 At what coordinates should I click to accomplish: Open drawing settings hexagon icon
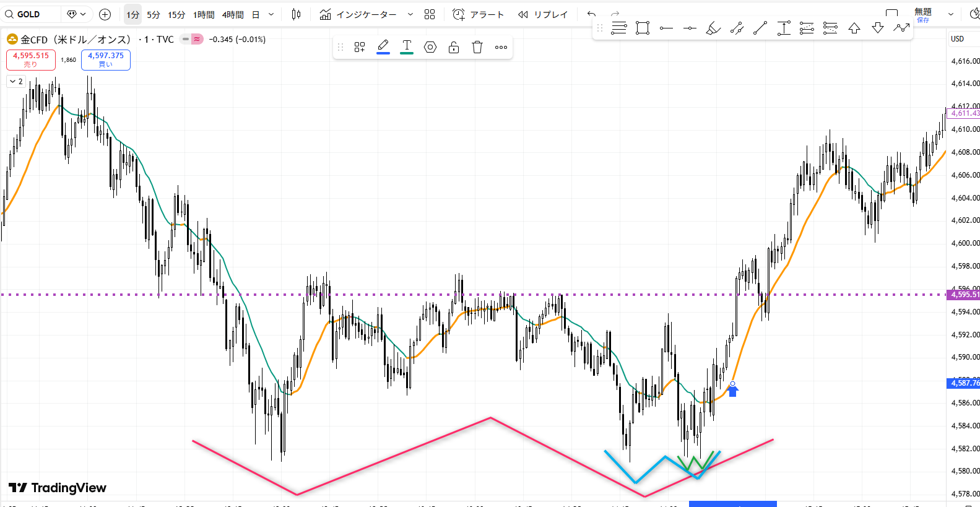[x=430, y=47]
